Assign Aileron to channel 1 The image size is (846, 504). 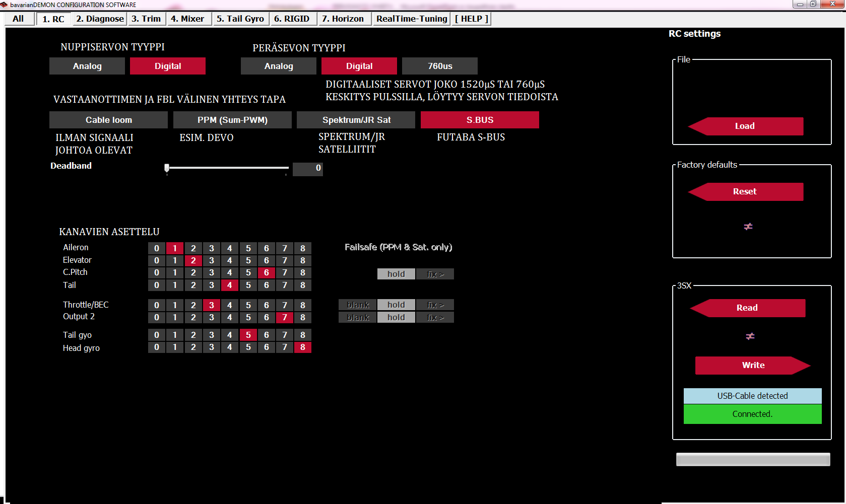pyautogui.click(x=175, y=248)
